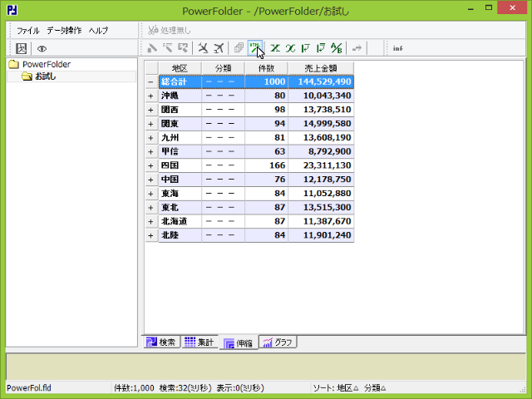The width and height of the screenshot is (532, 399).
Task: Click the PowerFol.fld status bar entry
Action: coord(29,388)
